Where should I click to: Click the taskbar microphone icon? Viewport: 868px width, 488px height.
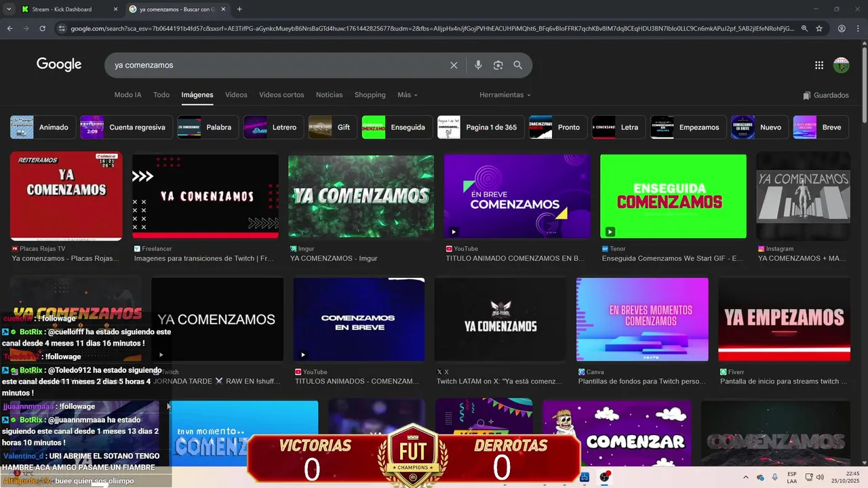774,477
